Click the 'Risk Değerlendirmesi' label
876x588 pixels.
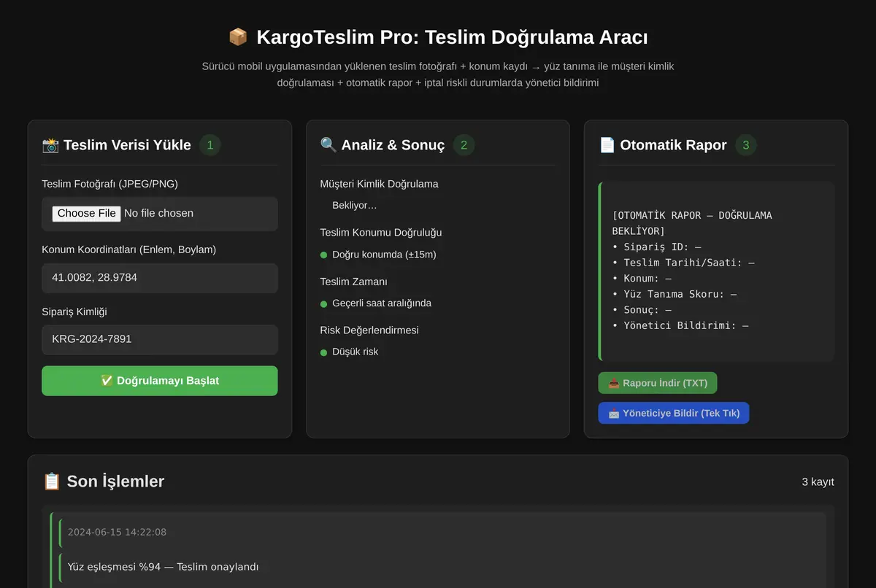pos(369,330)
